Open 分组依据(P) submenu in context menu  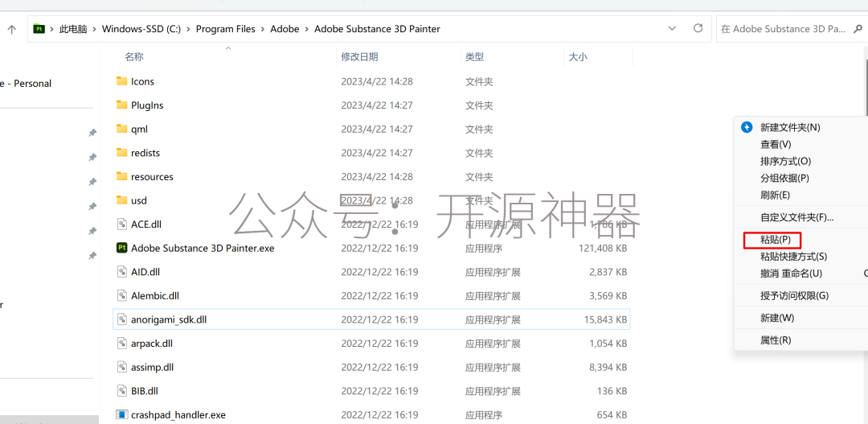pos(785,178)
